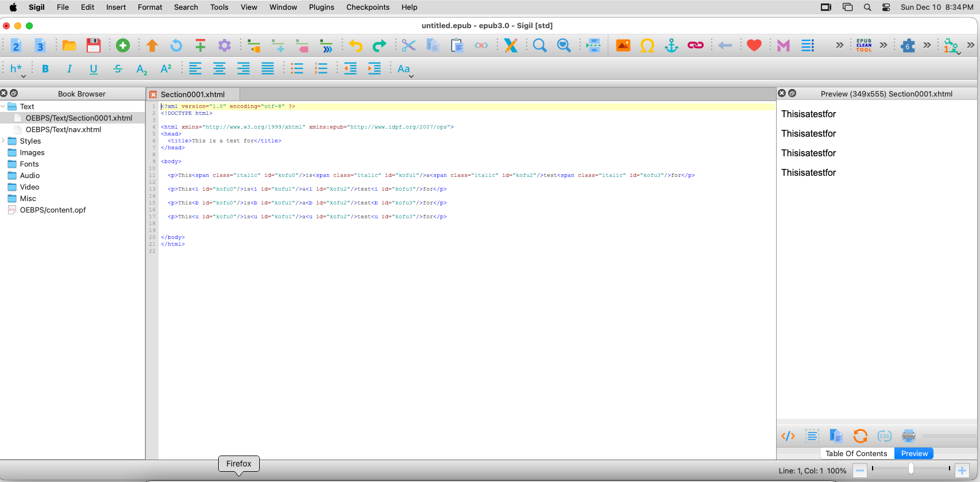This screenshot has height=482, width=980.
Task: Select OEBPS/Text/nav.xhtml in Book Browser
Action: (x=63, y=129)
